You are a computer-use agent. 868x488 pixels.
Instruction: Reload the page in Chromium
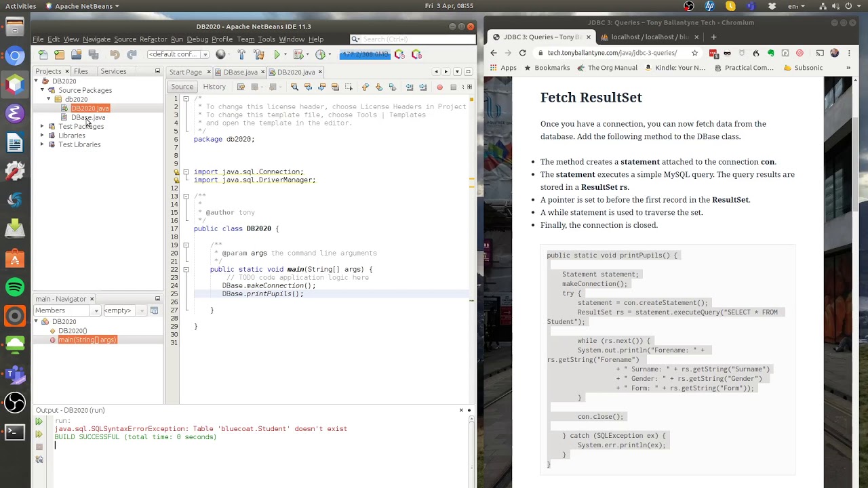(523, 53)
